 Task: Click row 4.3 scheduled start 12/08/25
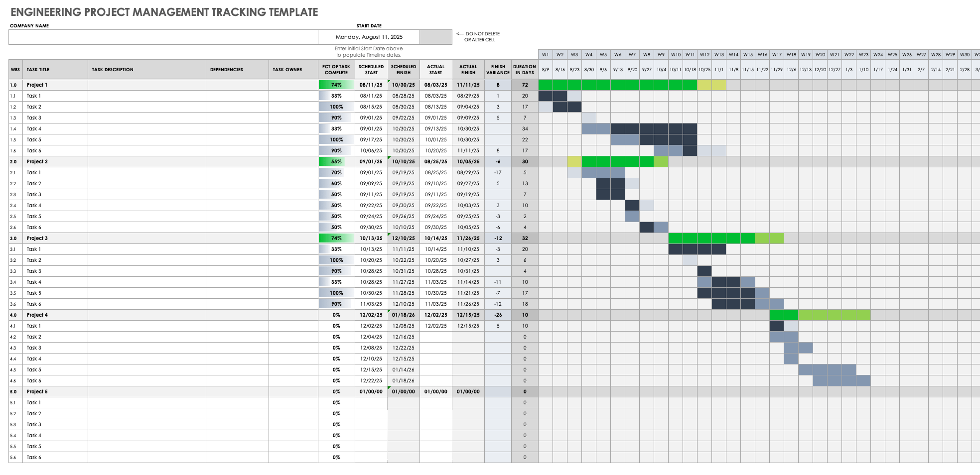click(x=371, y=348)
